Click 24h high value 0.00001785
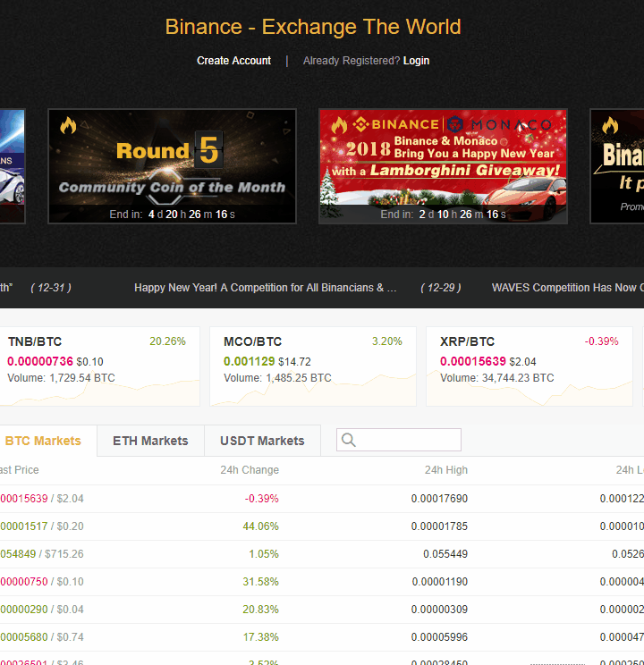This screenshot has height=665, width=644. click(x=439, y=526)
